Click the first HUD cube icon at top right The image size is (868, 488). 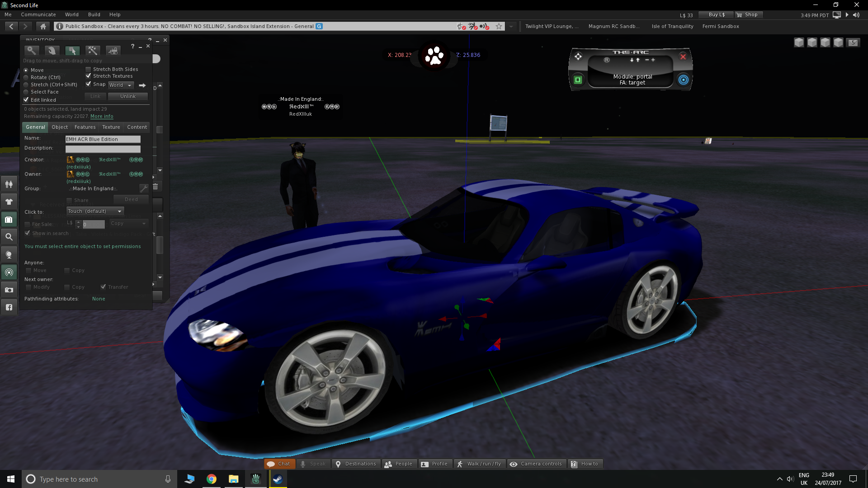[799, 42]
